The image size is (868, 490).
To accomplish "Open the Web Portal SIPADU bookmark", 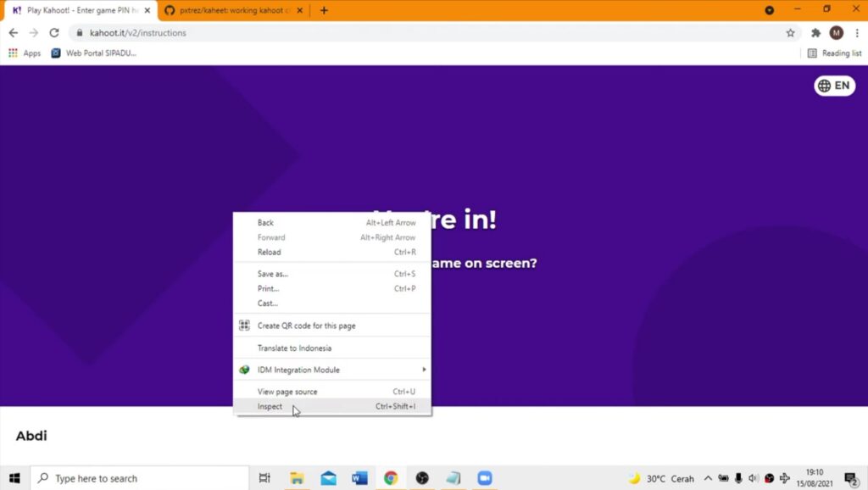I will coord(93,53).
